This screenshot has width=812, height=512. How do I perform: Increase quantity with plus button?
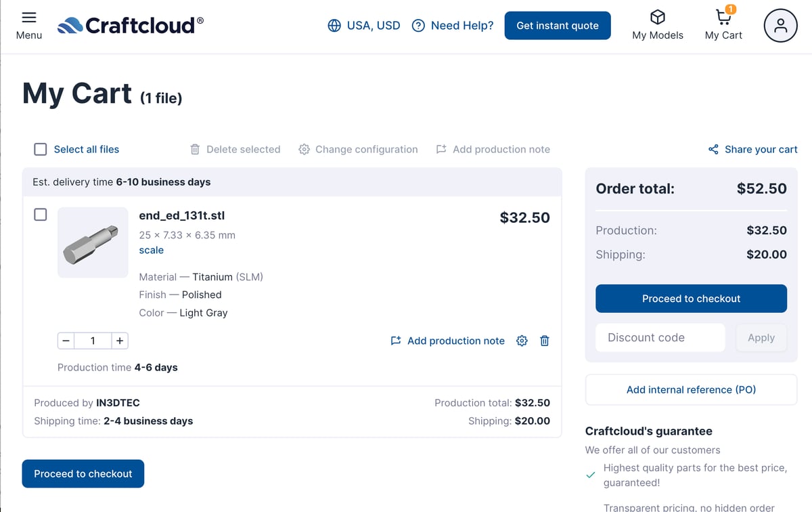120,341
